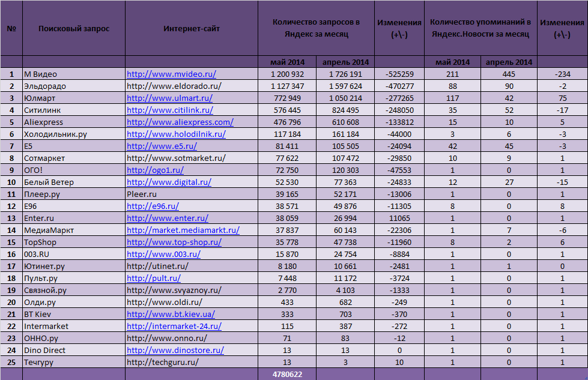Open the ulmart.ru hyperlink
Image resolution: width=588 pixels, height=380 pixels.
[169, 98]
